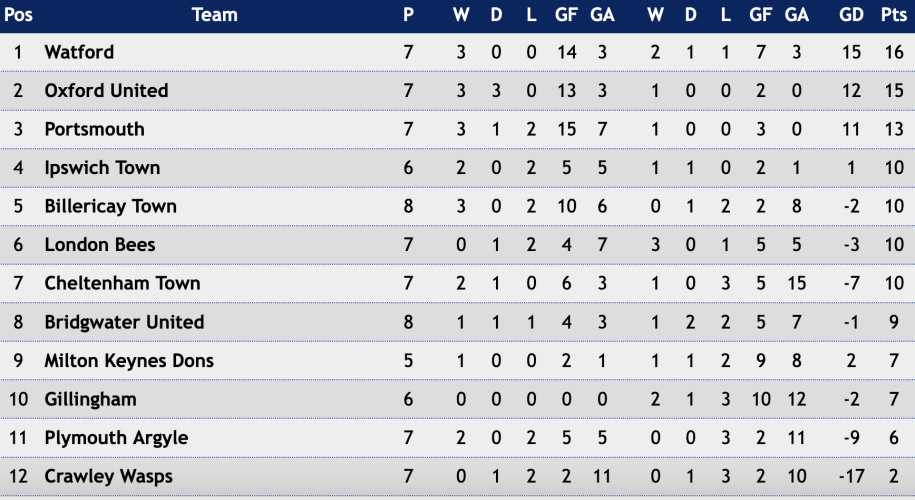The width and height of the screenshot is (915, 500).
Task: Click the GD column header
Action: click(x=851, y=15)
